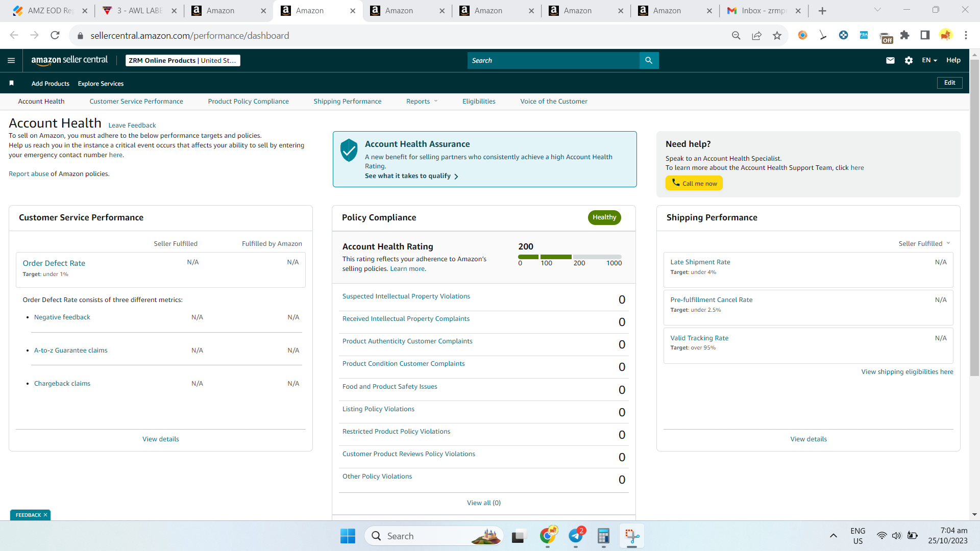Expand the Reports dropdown menu
The image size is (980, 551).
(422, 101)
